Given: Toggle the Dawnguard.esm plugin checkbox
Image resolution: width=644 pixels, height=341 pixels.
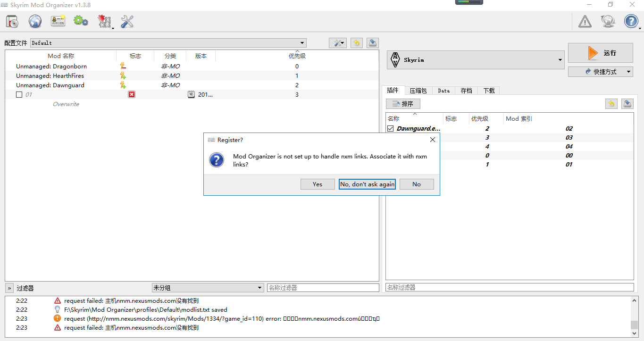Looking at the screenshot, I should point(391,128).
